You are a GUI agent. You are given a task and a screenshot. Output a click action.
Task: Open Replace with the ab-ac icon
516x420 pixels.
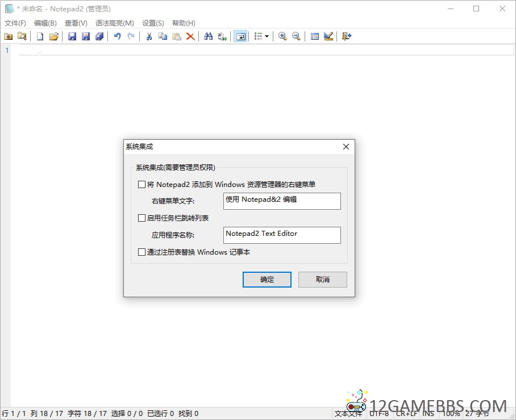click(x=222, y=36)
